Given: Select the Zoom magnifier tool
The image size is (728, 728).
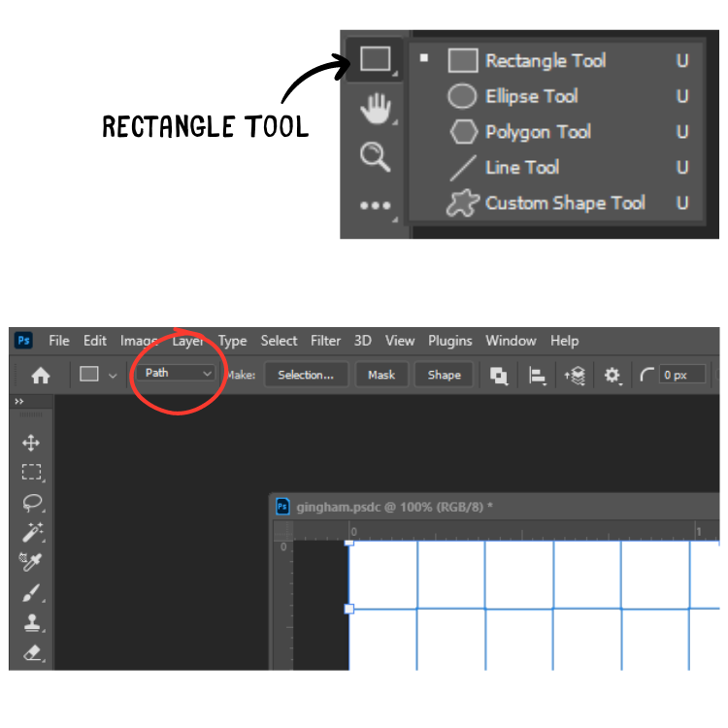Looking at the screenshot, I should (x=375, y=157).
